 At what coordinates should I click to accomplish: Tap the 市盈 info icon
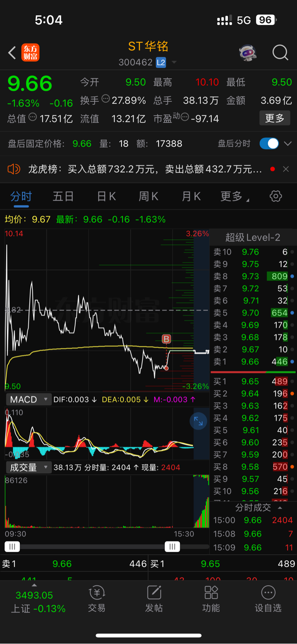pyautogui.click(x=185, y=117)
